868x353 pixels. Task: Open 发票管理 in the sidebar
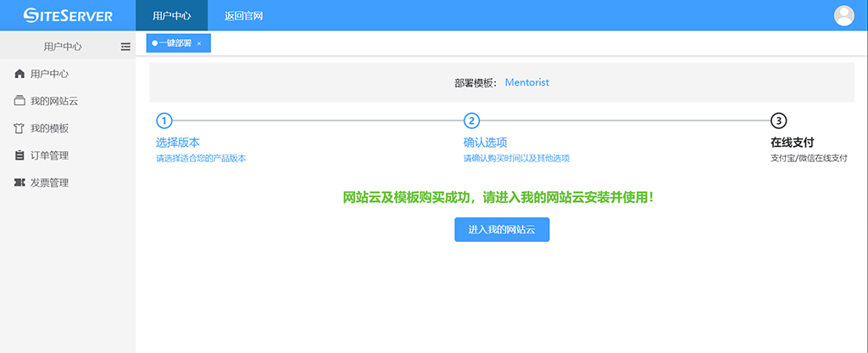tap(49, 182)
